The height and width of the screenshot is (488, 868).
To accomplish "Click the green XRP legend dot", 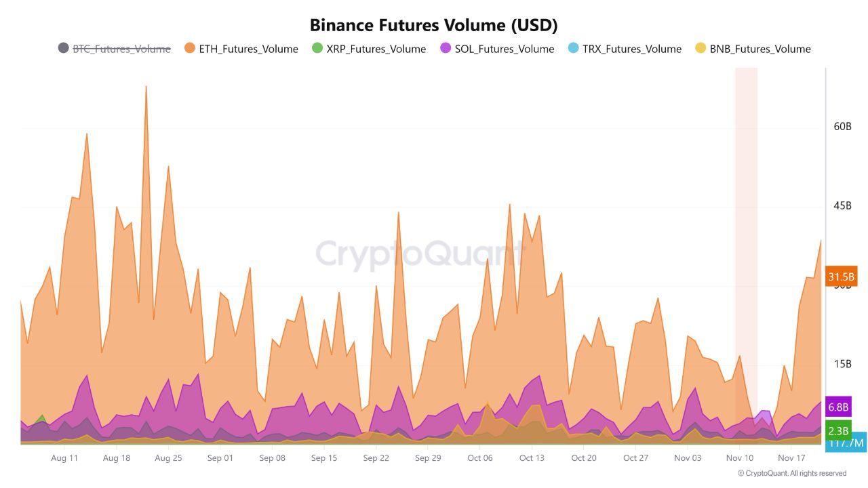I will [x=317, y=48].
